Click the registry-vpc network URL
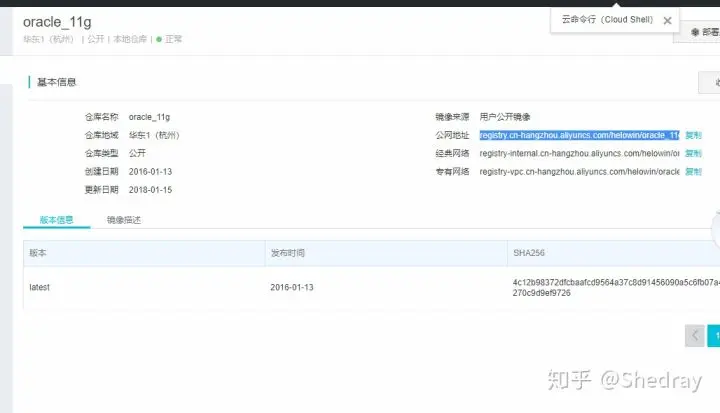The width and height of the screenshot is (720, 413). coord(579,171)
